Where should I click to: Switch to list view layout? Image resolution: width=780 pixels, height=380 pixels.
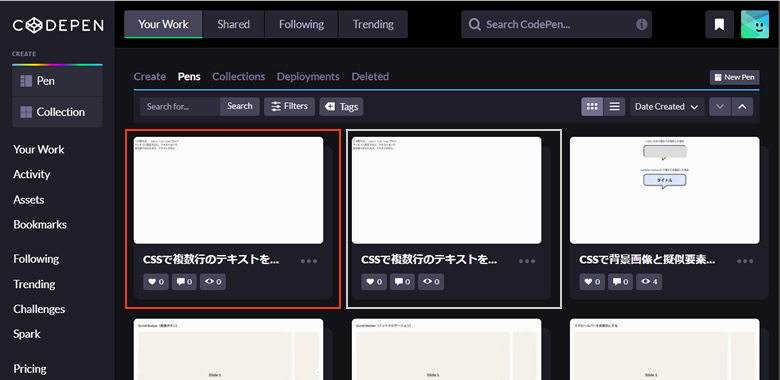point(614,106)
